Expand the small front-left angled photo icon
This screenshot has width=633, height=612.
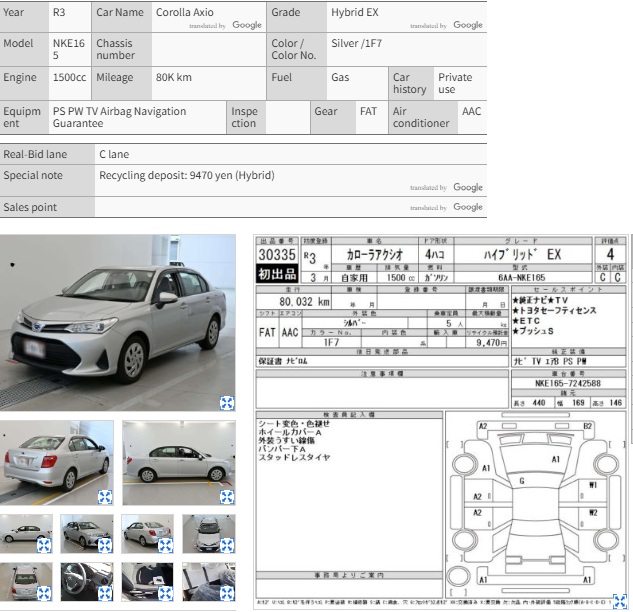[105, 546]
